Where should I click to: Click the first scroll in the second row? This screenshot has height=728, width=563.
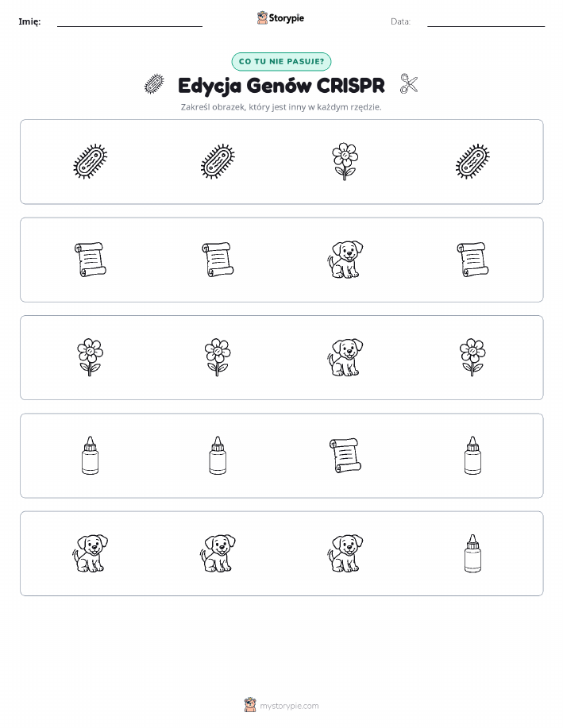[x=90, y=259]
